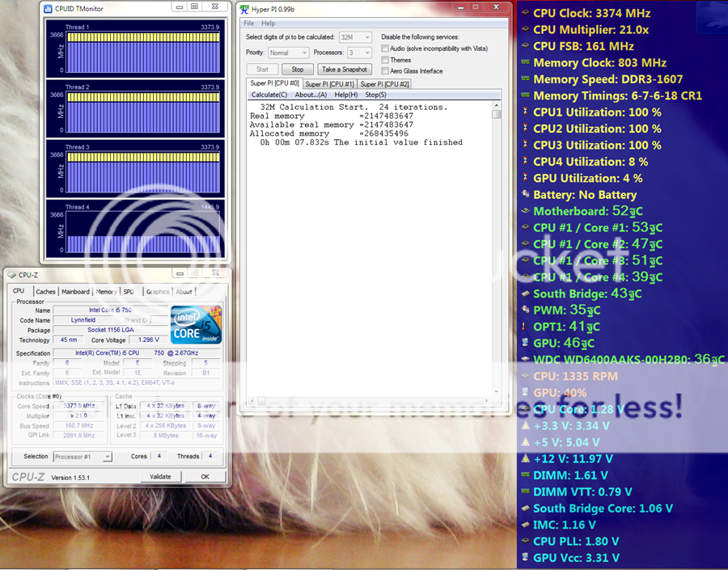The image size is (728, 570).
Task: Enable the Audio service checkbox
Action: pos(385,49)
